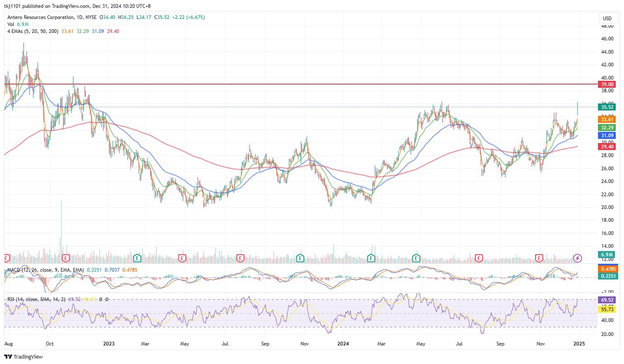Click the 16.00 price scale label
This screenshot has height=364, width=624.
[607, 233]
